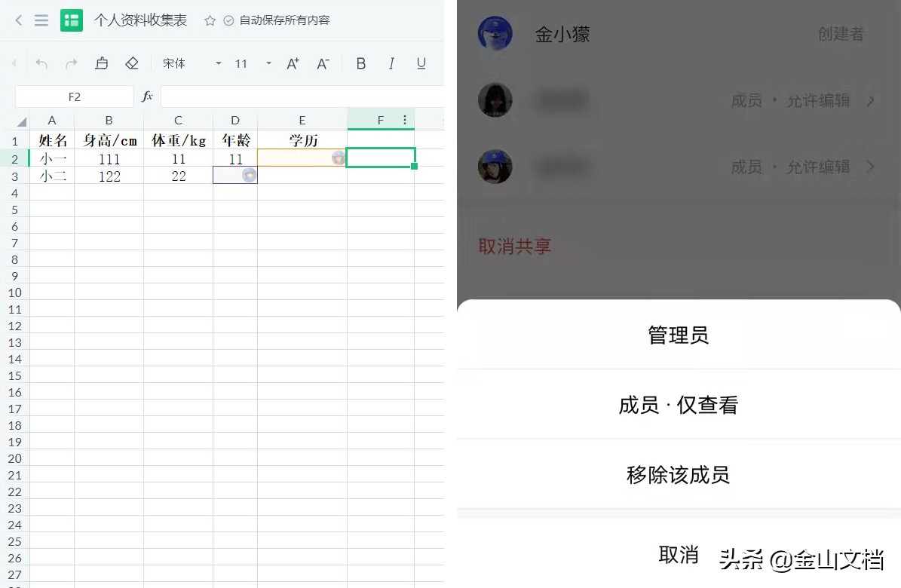Select the format painter tool
The width and height of the screenshot is (901, 588).
[x=102, y=63]
